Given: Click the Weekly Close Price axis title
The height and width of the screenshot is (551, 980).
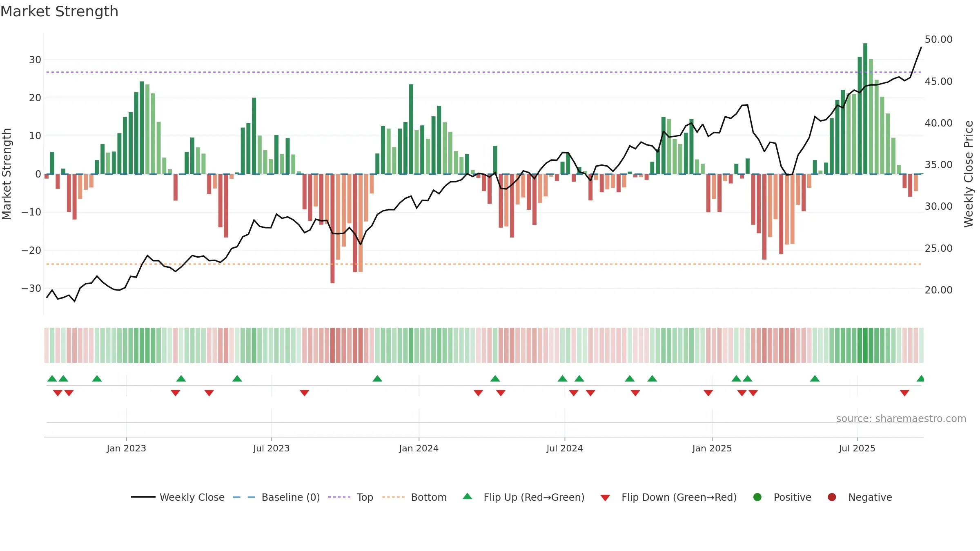Looking at the screenshot, I should [969, 174].
